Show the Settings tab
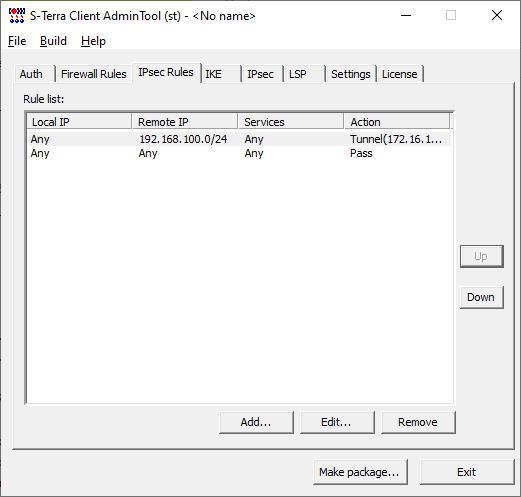 (351, 74)
